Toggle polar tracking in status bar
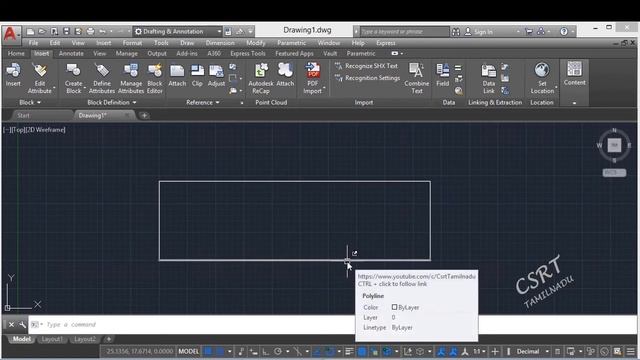The height and width of the screenshot is (360, 640). click(x=278, y=351)
